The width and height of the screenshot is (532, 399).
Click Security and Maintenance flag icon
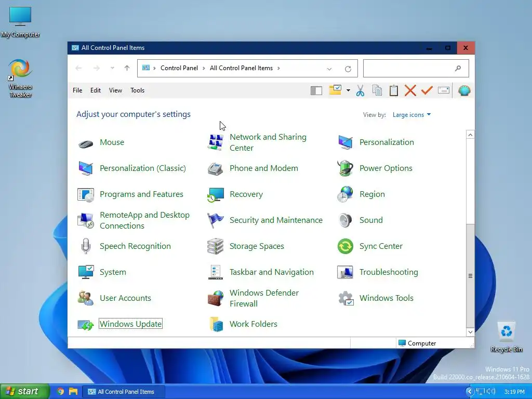click(216, 220)
